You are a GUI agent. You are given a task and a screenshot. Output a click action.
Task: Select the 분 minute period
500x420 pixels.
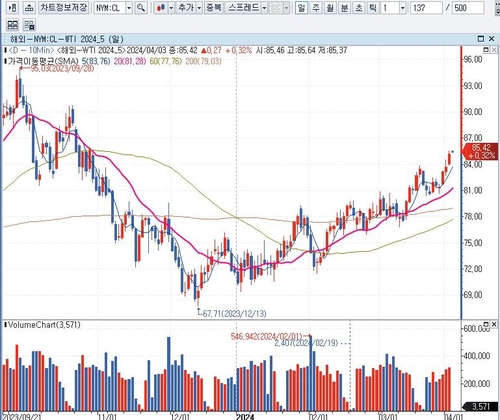[x=344, y=8]
